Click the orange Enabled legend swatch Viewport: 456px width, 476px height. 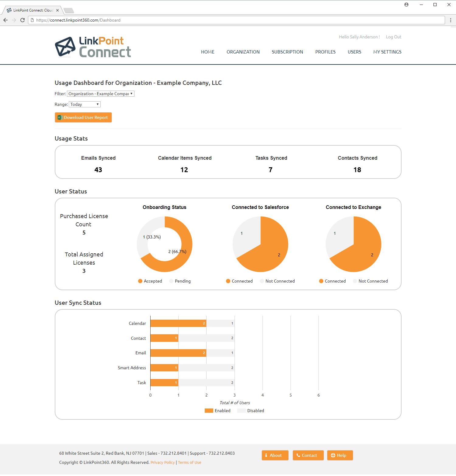coord(209,411)
